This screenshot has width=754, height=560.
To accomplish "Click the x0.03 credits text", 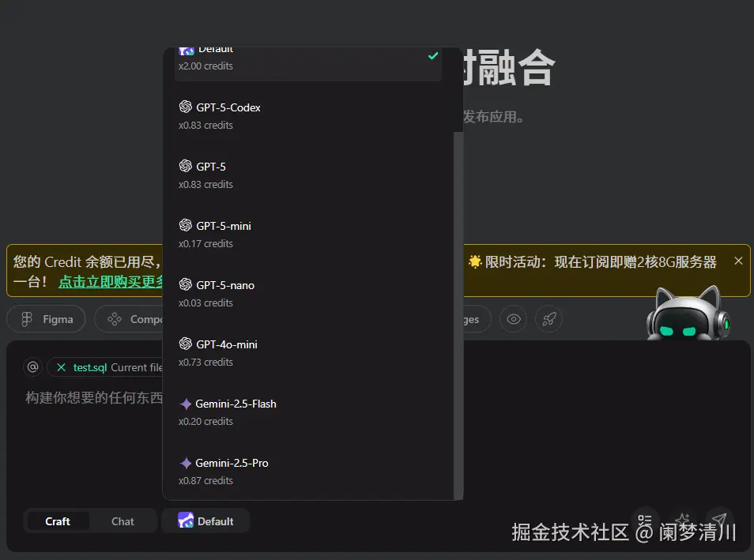I will (x=205, y=303).
